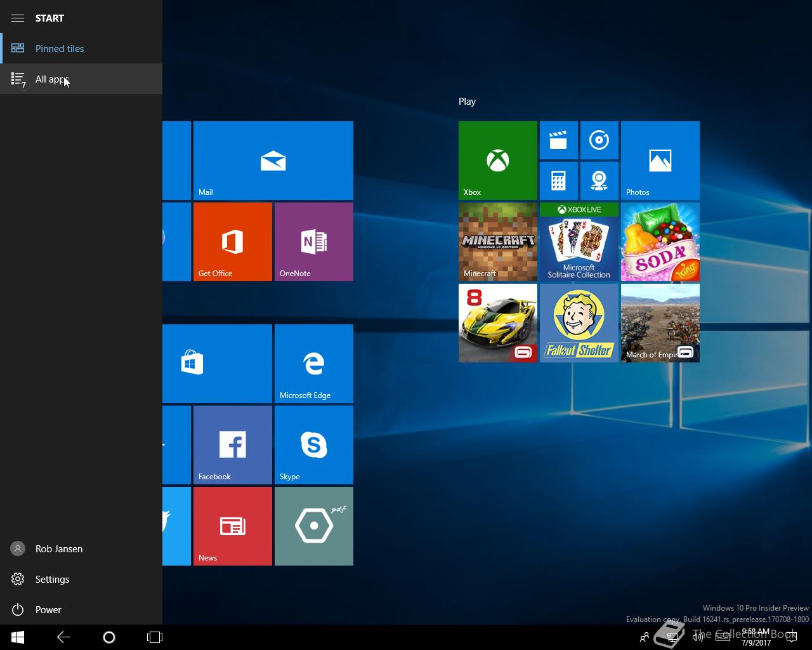Show the touch keyboard

coord(723,637)
